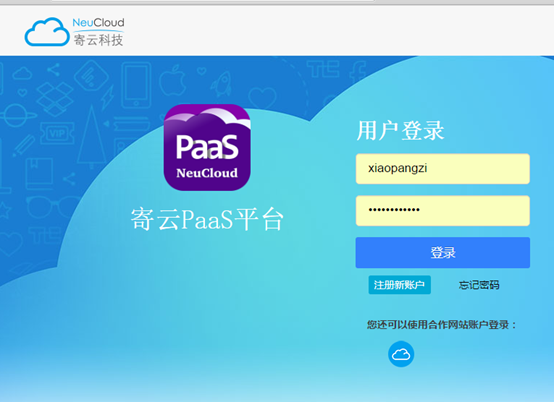This screenshot has width=554, height=402.
Task: Click the purple PaaS NeuCloud app icon
Action: click(207, 147)
